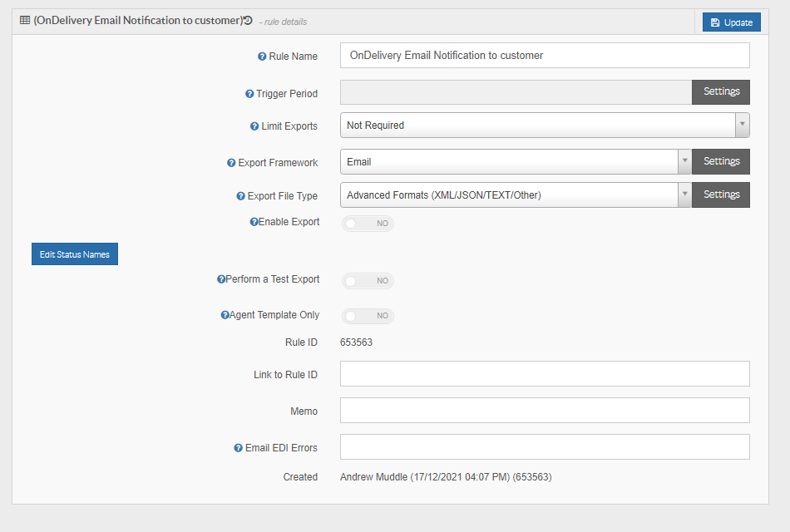The image size is (790, 532).
Task: Open the Limit Exports dropdown
Action: pos(545,125)
